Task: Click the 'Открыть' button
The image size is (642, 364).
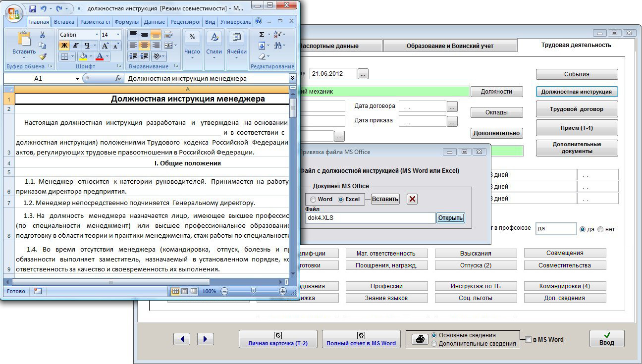Action: tap(450, 218)
